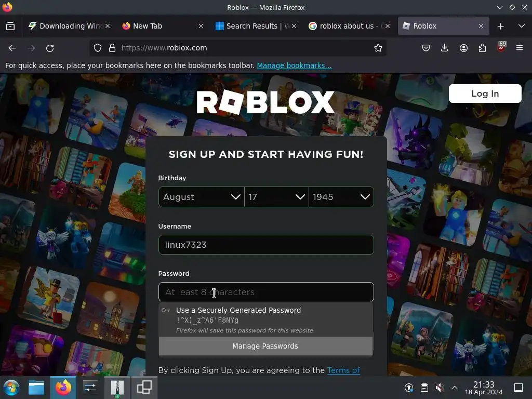Open the Firefox hamburger menu

coord(520,48)
